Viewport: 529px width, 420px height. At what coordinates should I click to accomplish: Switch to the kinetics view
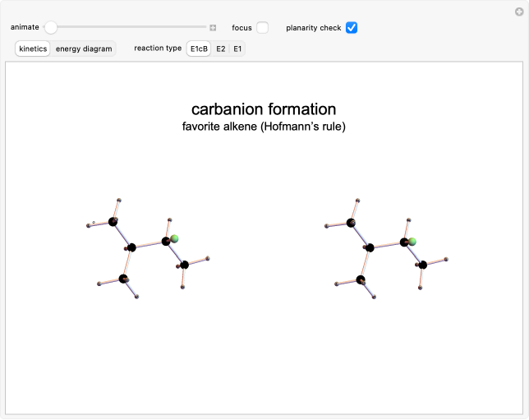34,48
